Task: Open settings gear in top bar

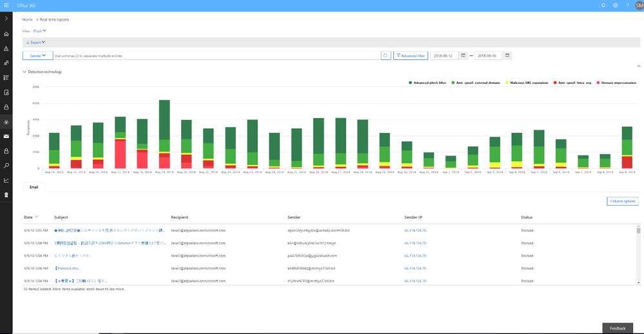Action: 615,5
